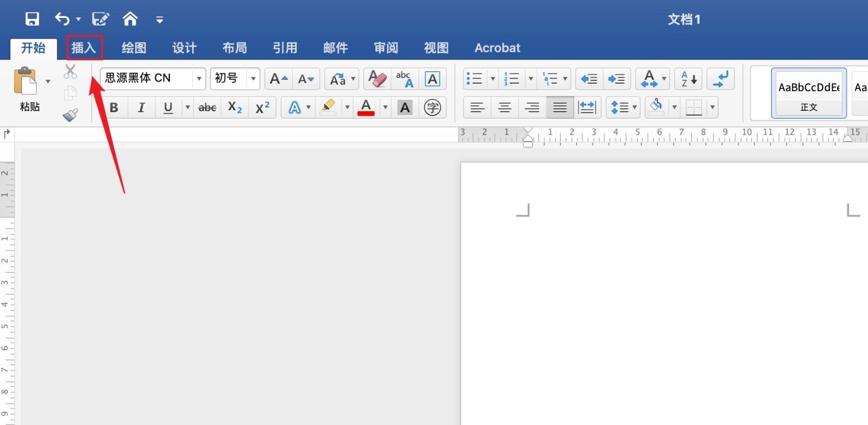The image size is (868, 425).
Task: Click the character border A icon
Action: [432, 79]
